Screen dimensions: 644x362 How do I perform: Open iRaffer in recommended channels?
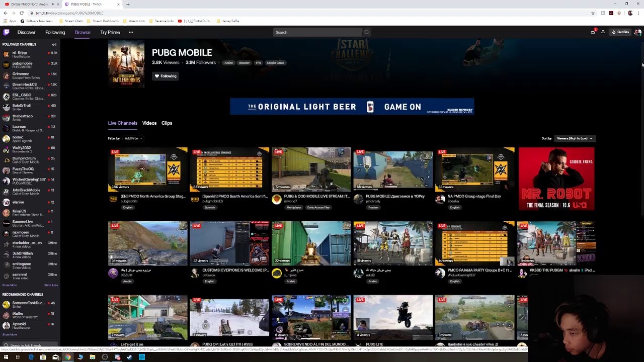coord(29,315)
